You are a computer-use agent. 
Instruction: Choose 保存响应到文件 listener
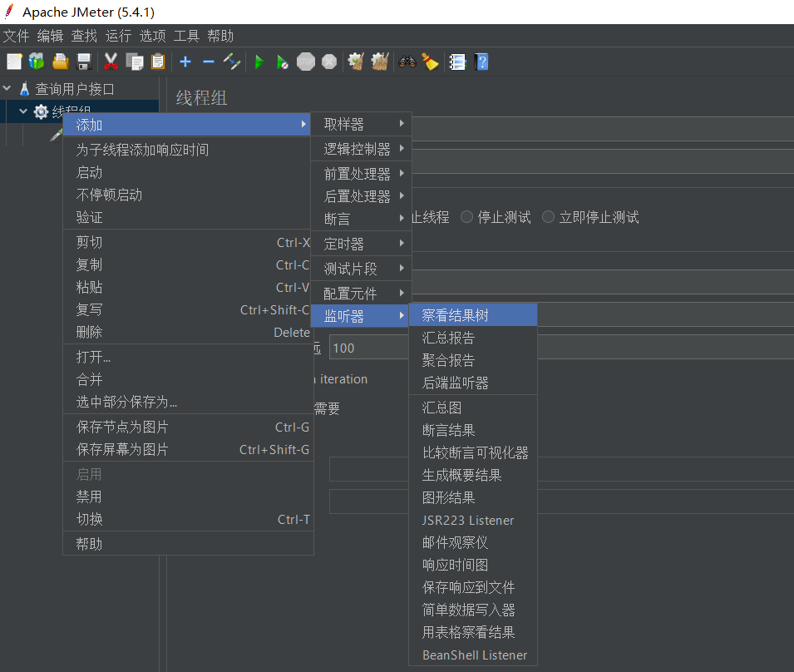coord(473,587)
